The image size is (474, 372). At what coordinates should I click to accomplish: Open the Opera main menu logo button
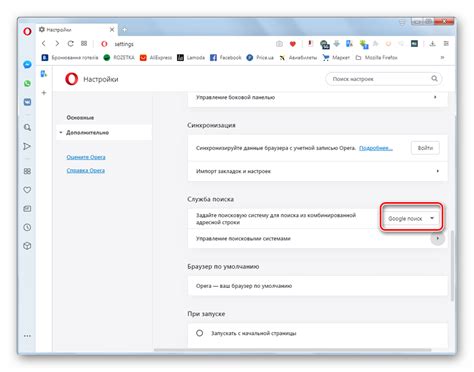click(27, 31)
